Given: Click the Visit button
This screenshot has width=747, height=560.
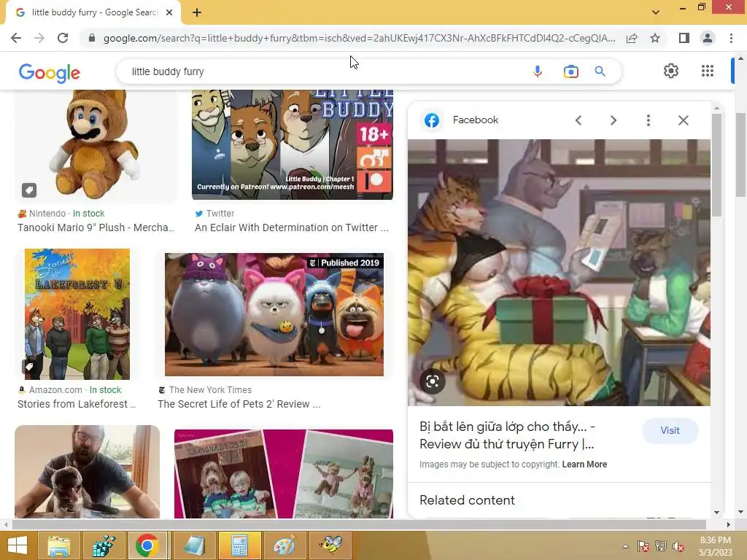Looking at the screenshot, I should [x=670, y=430].
